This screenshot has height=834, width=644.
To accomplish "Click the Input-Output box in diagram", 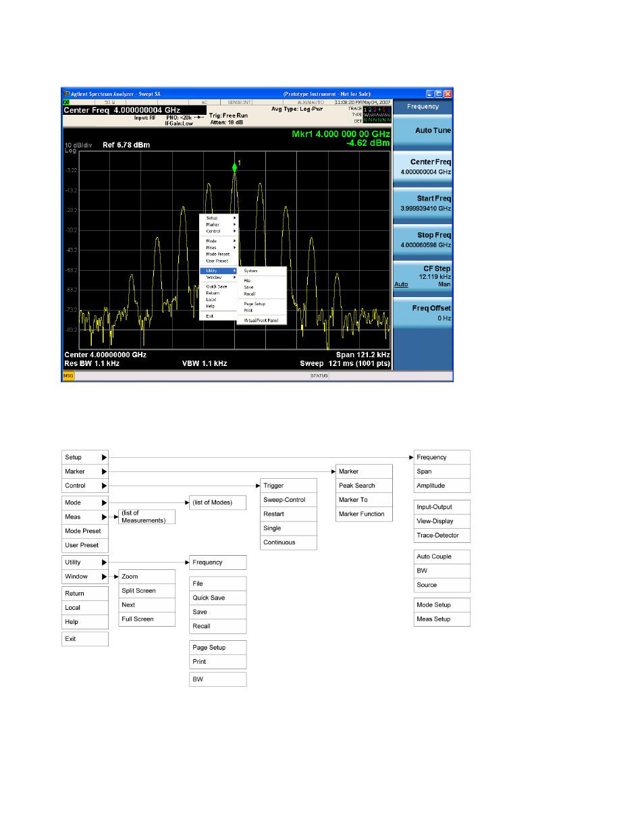I will pyautogui.click(x=442, y=506).
